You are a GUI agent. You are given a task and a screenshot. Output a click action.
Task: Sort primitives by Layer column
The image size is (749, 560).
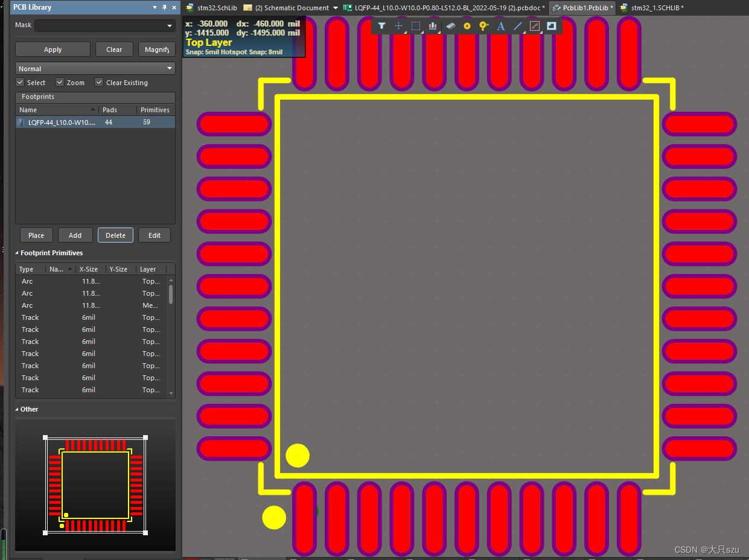click(x=151, y=269)
